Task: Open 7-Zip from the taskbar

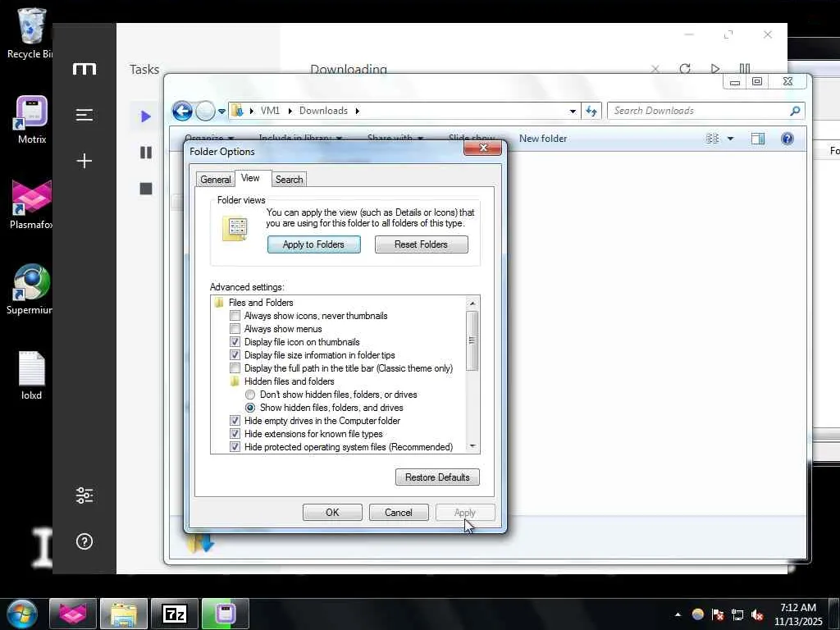Action: 175,614
